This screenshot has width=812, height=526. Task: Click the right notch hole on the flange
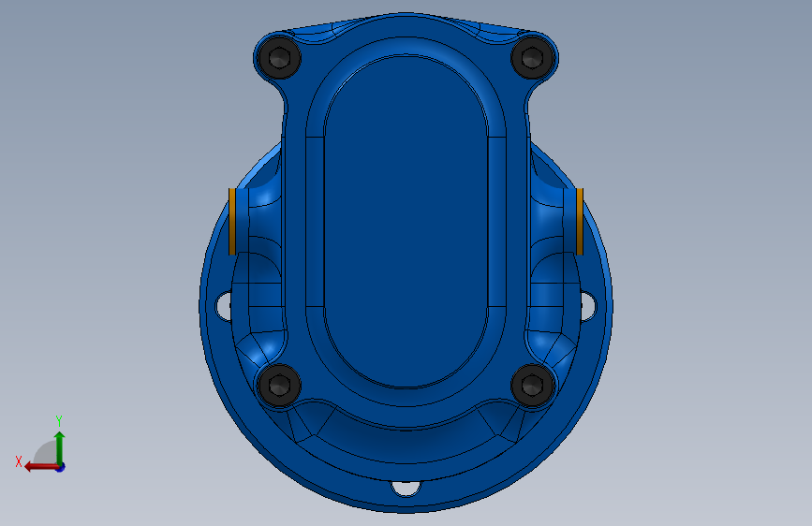pyautogui.click(x=588, y=306)
